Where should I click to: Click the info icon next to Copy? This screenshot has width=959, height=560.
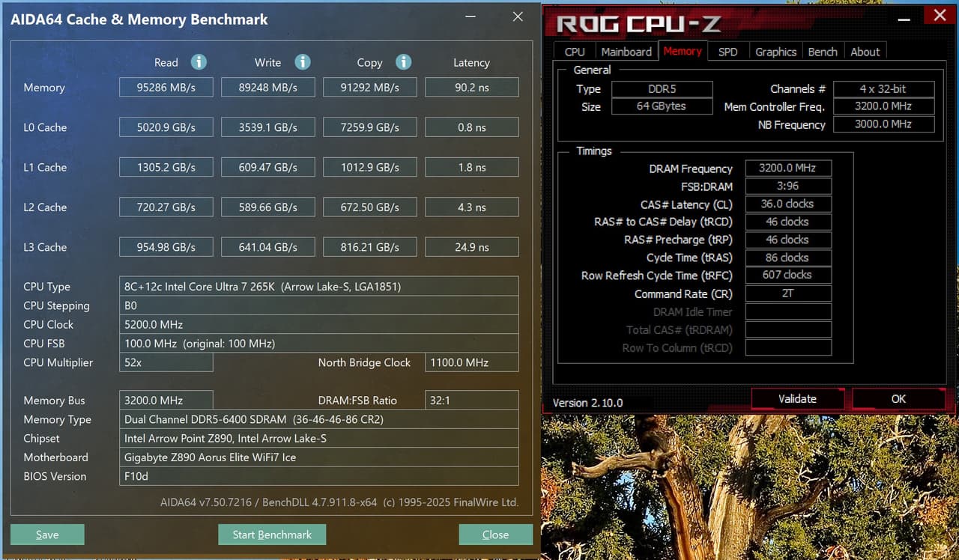403,62
